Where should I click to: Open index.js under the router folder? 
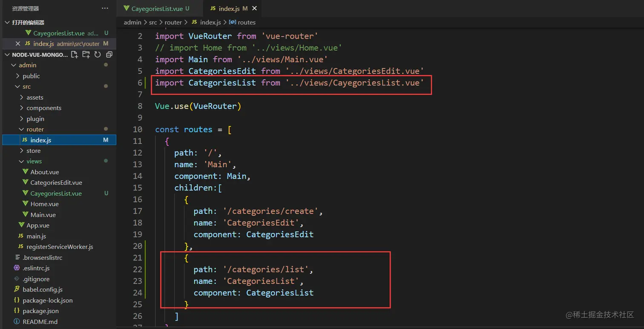pyautogui.click(x=59, y=140)
